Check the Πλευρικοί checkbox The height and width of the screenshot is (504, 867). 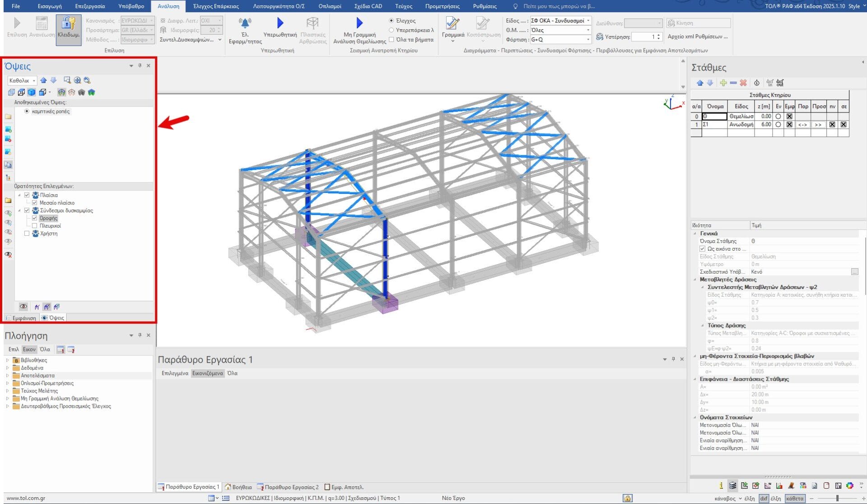(34, 226)
